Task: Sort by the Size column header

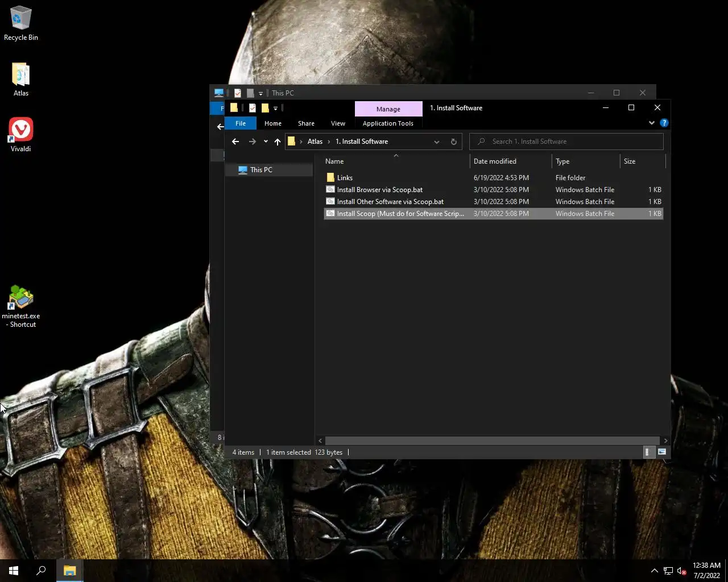Action: (x=642, y=161)
